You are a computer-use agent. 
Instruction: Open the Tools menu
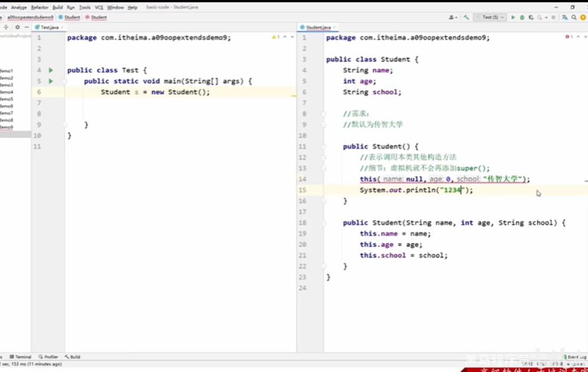click(x=85, y=7)
